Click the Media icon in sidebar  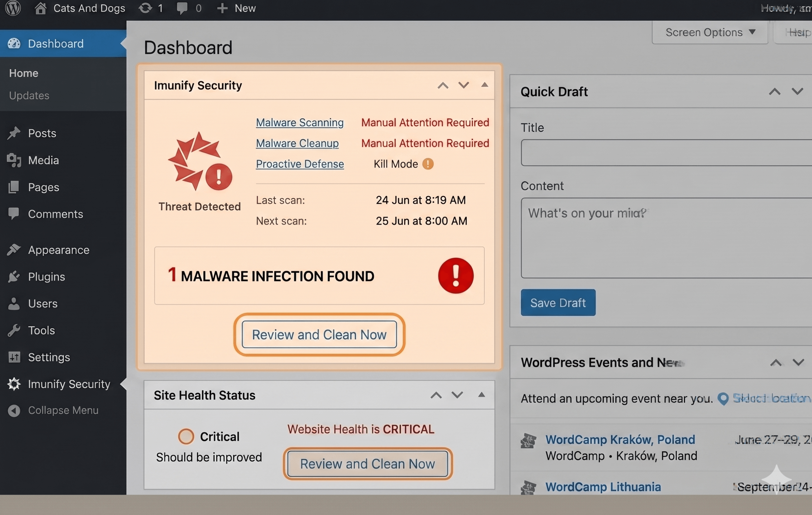coord(14,160)
